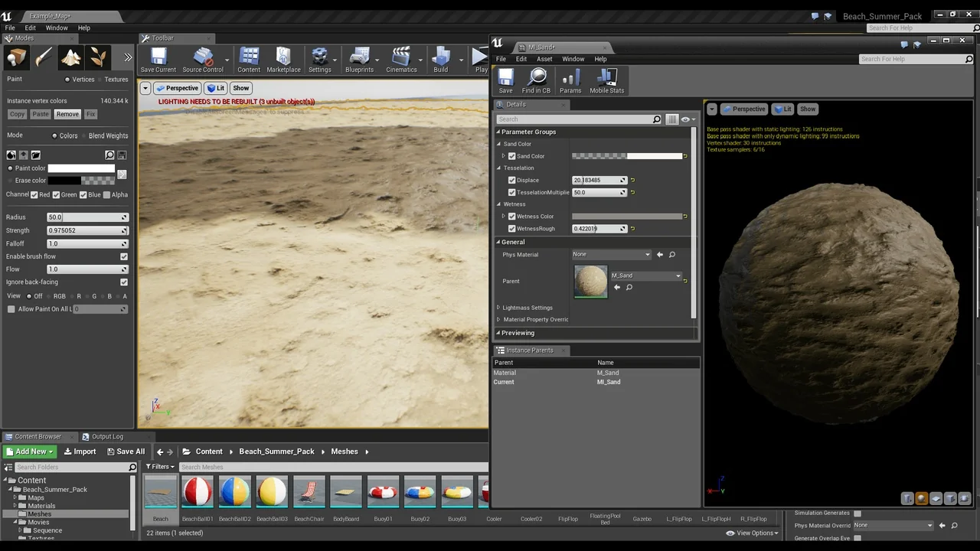
Task: Uncheck the Displace parameter checkbox
Action: (x=512, y=181)
